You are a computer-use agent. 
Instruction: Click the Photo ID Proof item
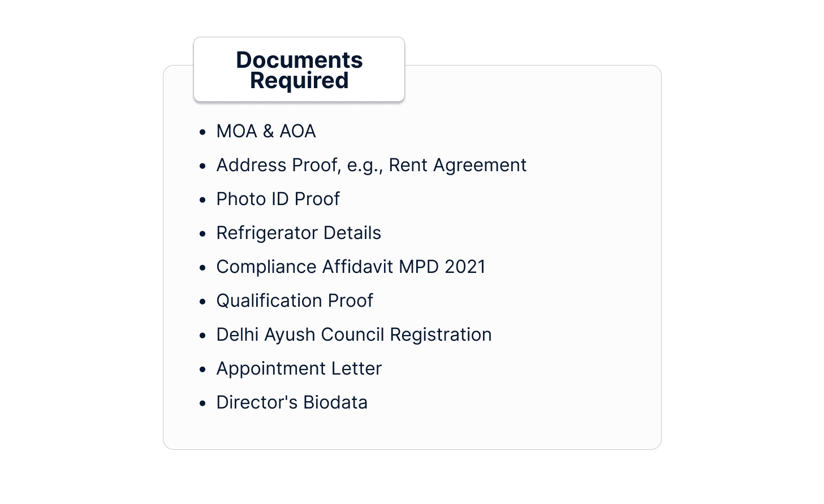[278, 199]
